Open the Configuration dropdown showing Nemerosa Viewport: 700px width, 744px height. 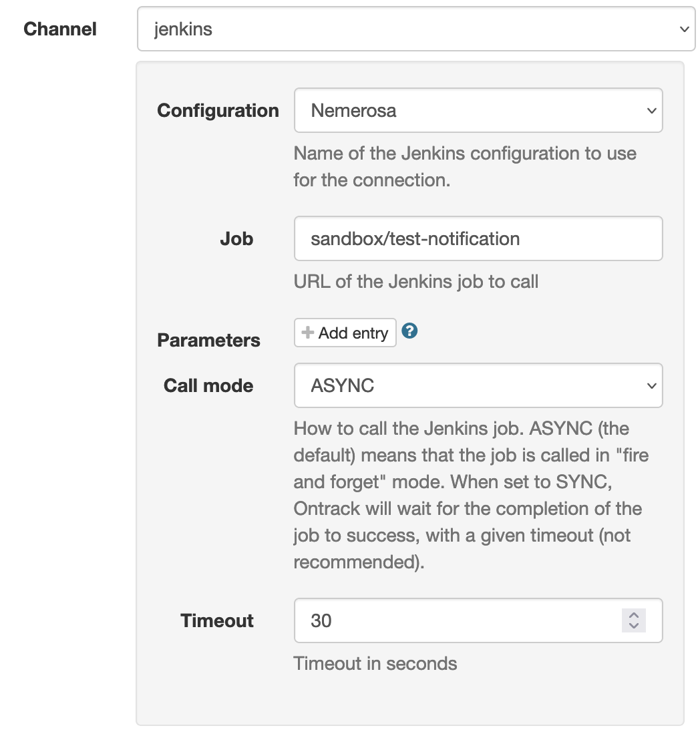[x=478, y=110]
